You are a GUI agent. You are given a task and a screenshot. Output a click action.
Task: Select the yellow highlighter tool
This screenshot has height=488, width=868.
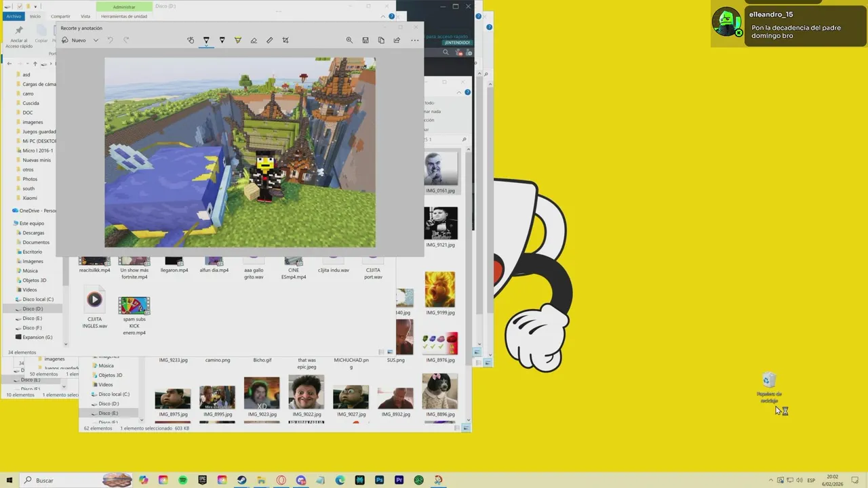[238, 40]
